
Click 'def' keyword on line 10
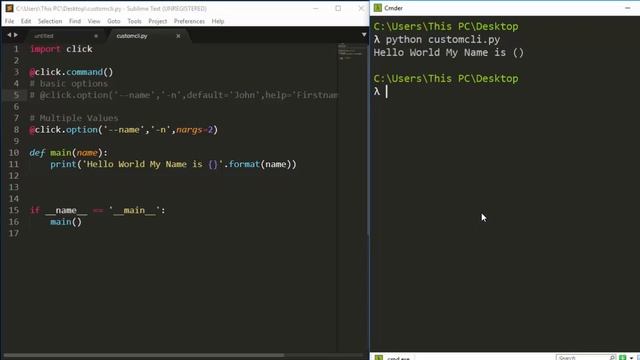(37, 153)
